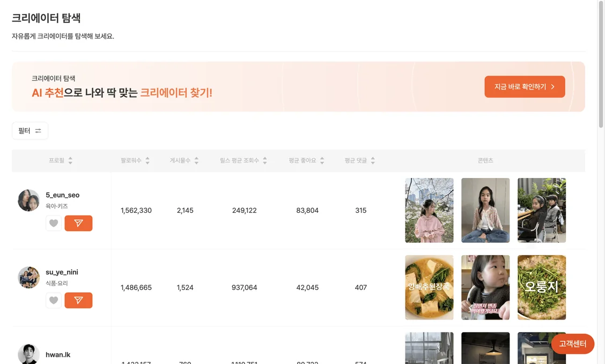
Task: Sort by 릴스 평균 조회수 arrows
Action: 265,160
